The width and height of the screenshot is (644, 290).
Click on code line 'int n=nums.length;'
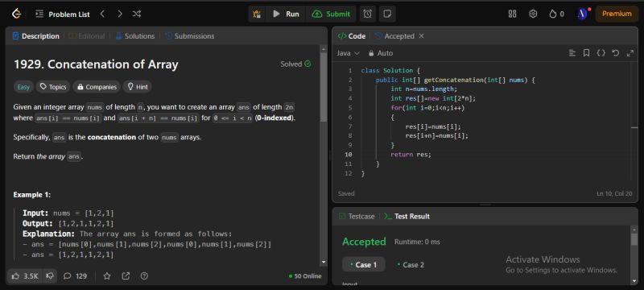[x=424, y=89]
